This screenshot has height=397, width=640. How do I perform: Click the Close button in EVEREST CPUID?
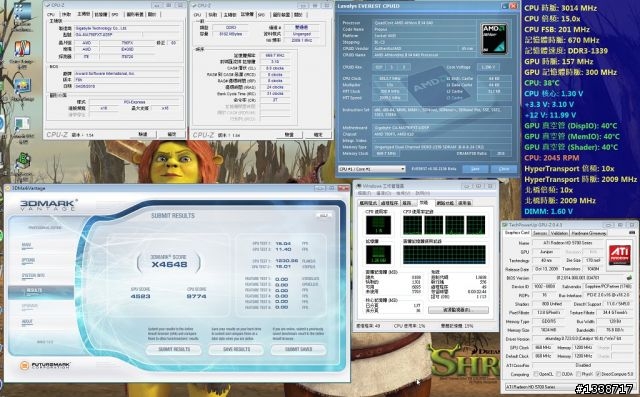pos(504,169)
